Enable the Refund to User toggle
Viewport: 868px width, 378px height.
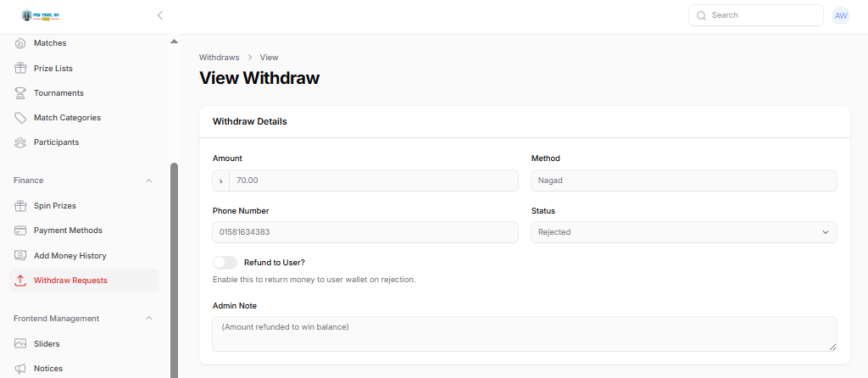(x=225, y=263)
